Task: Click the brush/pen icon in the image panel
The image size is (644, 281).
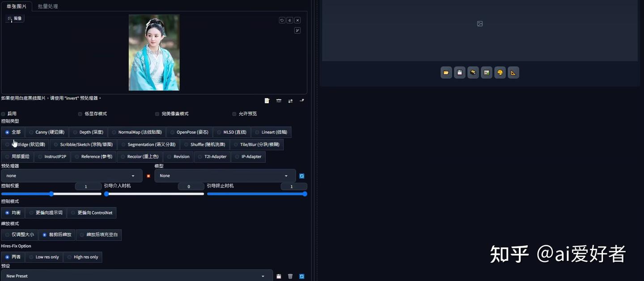Action: (297, 30)
